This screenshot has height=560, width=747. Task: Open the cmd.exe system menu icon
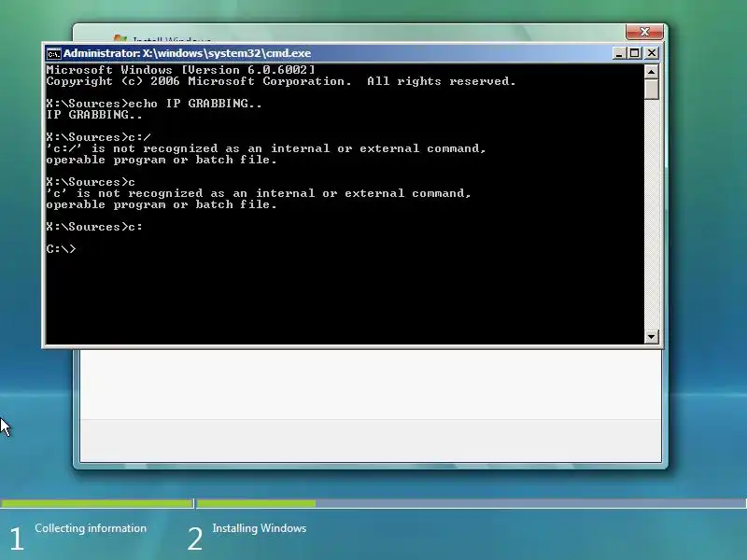(53, 53)
